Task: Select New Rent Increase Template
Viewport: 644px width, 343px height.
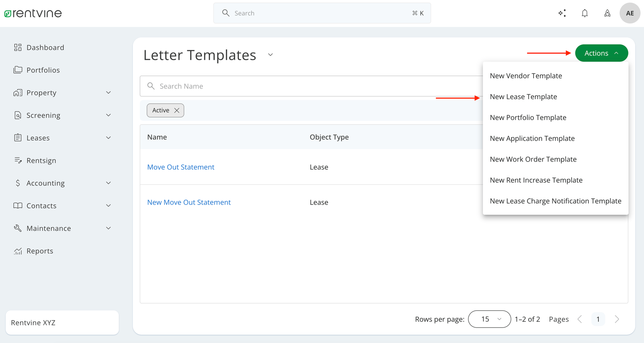Action: (x=536, y=180)
